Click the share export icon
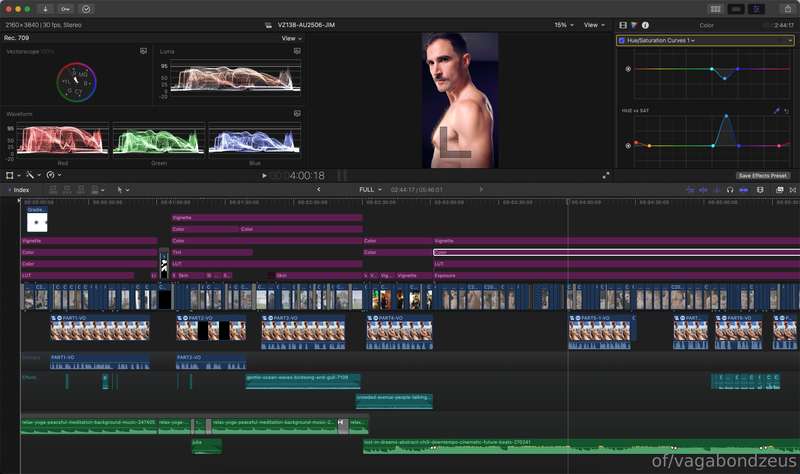800x474 pixels. tap(788, 9)
